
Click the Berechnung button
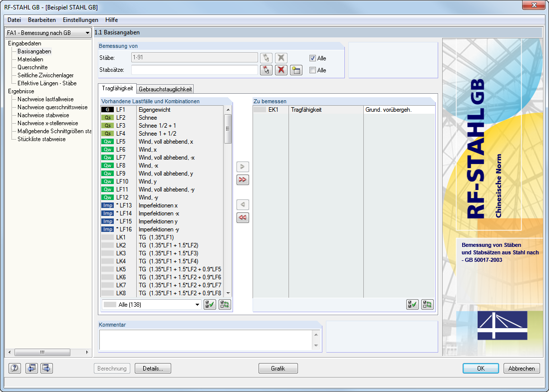pyautogui.click(x=112, y=368)
